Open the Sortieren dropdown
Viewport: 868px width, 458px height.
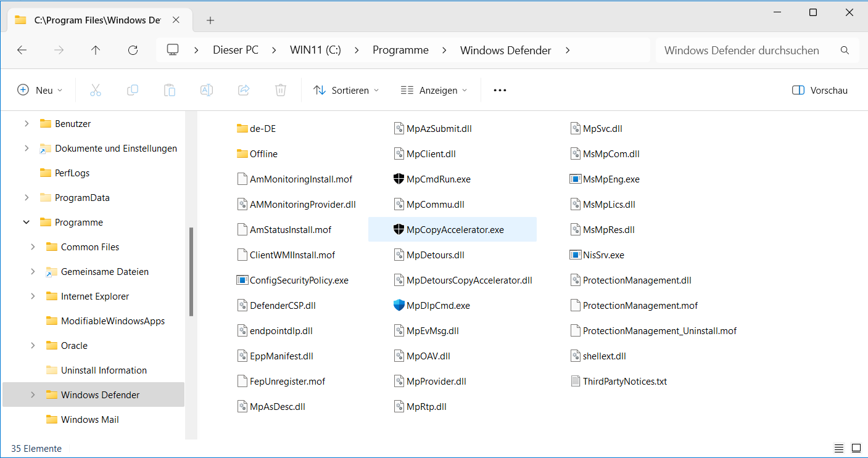(x=346, y=91)
